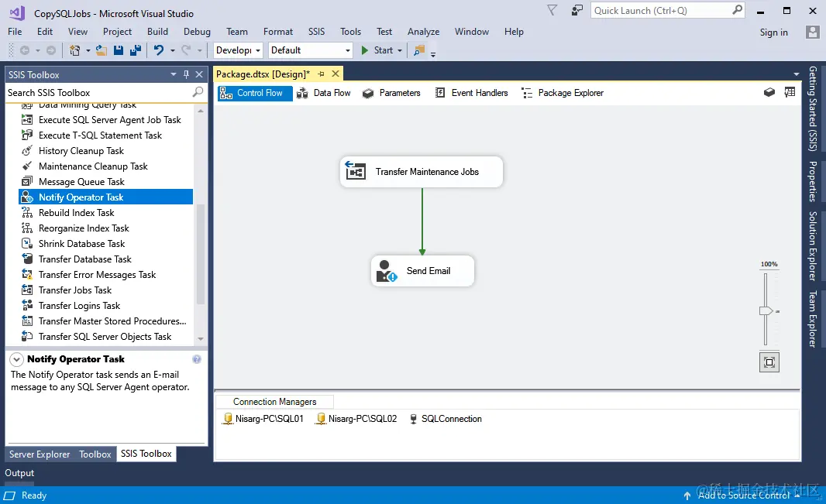Click the New Project toolbar icon
The width and height of the screenshot is (826, 504).
(x=75, y=50)
